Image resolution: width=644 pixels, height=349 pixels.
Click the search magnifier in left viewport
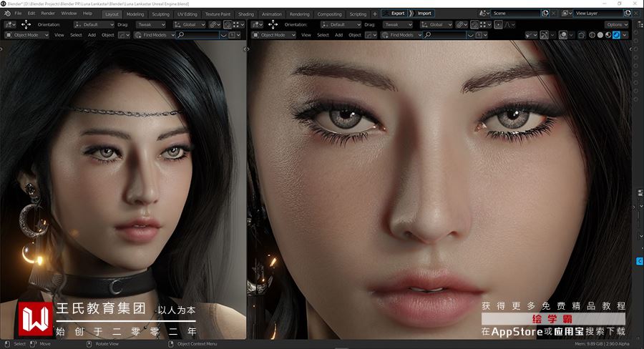point(180,35)
